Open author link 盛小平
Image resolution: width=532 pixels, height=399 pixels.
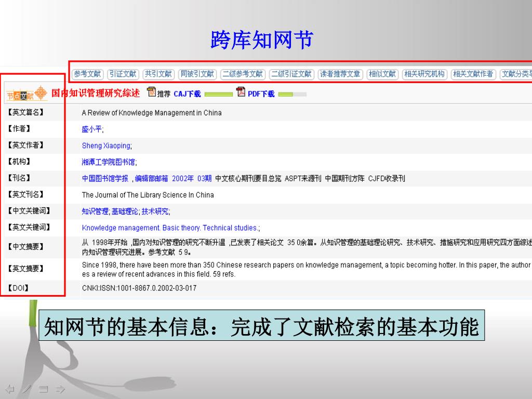91,129
